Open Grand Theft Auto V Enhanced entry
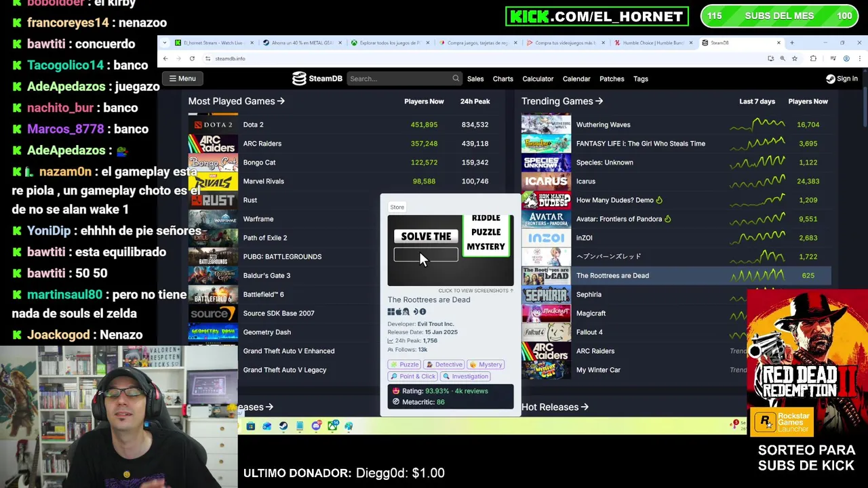The image size is (868, 488). tap(289, 351)
